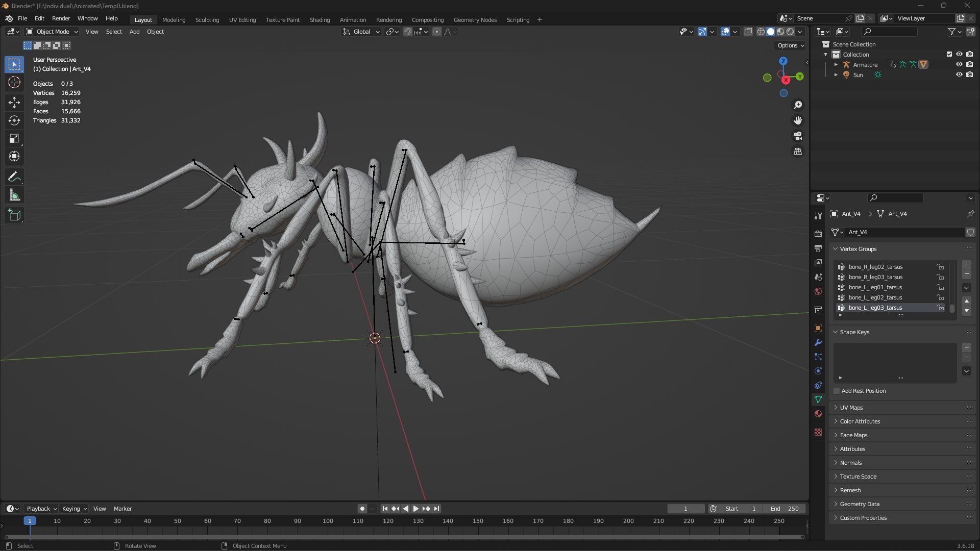Open the Object Mode dropdown

[x=53, y=32]
